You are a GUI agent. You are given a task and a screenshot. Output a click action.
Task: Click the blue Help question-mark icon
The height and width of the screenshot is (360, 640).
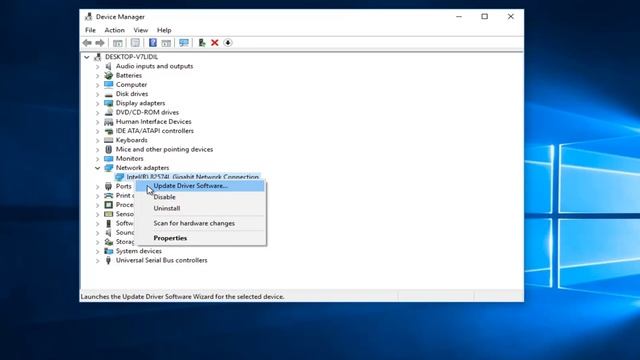pos(153,43)
